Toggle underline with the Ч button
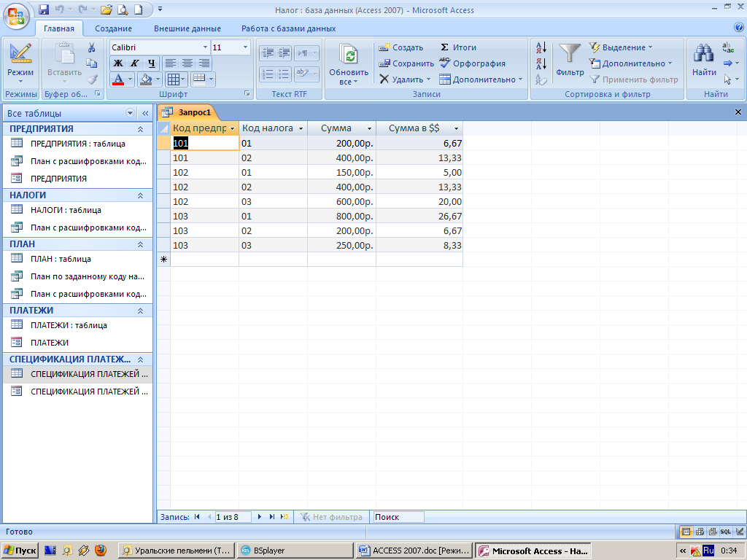747x560 pixels. coord(151,63)
